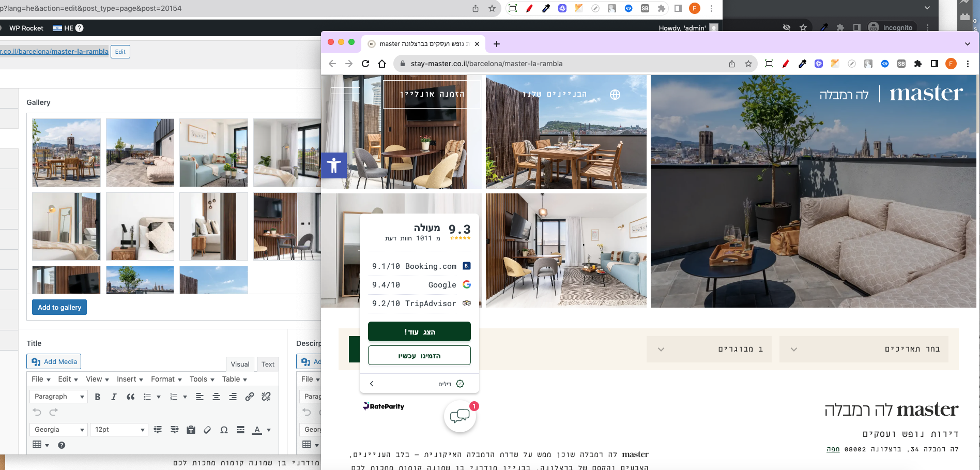
Task: Click the permalink Edit button
Action: coord(120,52)
